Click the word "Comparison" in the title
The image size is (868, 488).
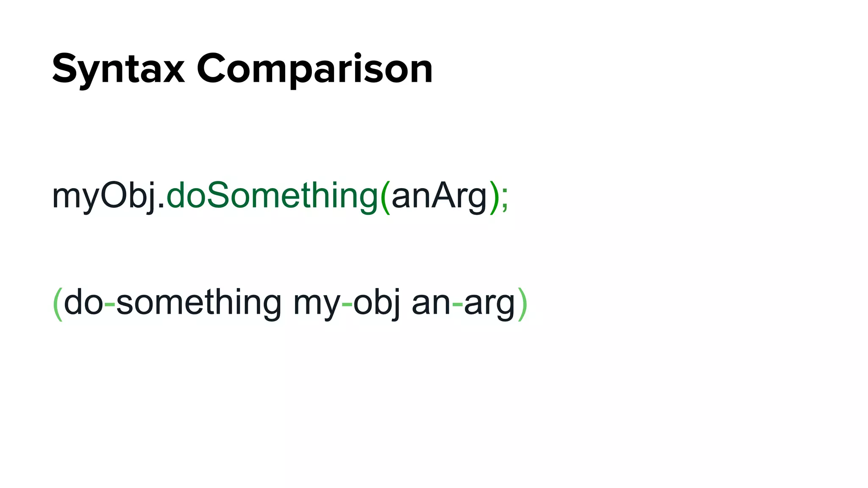(314, 70)
